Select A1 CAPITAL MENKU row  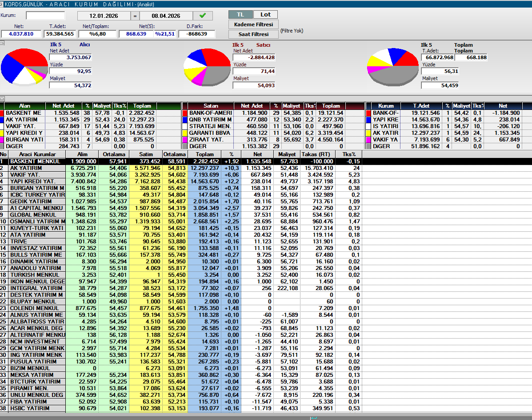pos(181,208)
